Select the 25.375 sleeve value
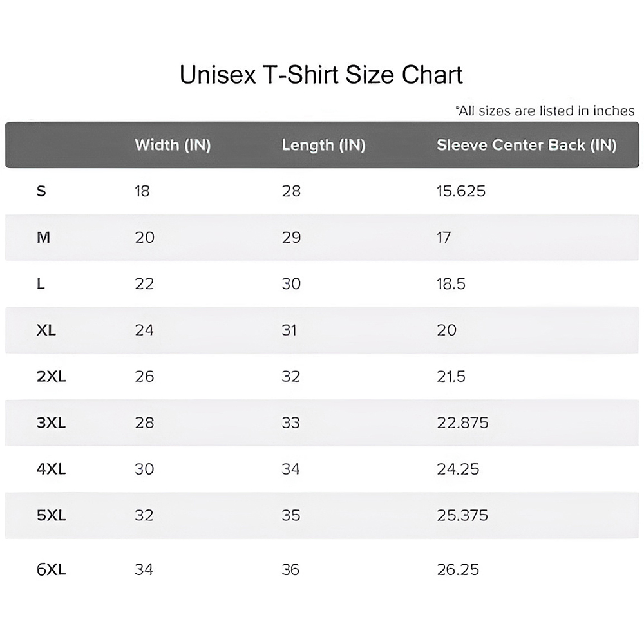The height and width of the screenshot is (644, 644). tap(462, 516)
